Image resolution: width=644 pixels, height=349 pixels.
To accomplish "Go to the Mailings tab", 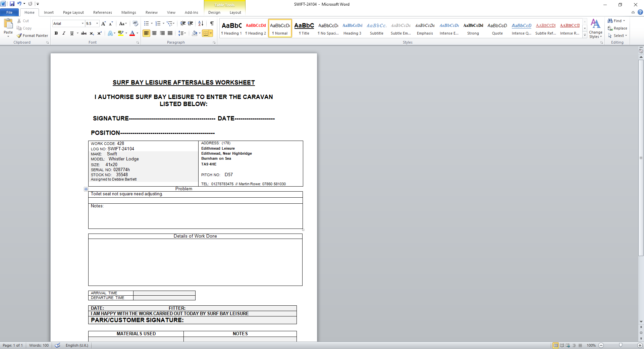I will 129,12.
